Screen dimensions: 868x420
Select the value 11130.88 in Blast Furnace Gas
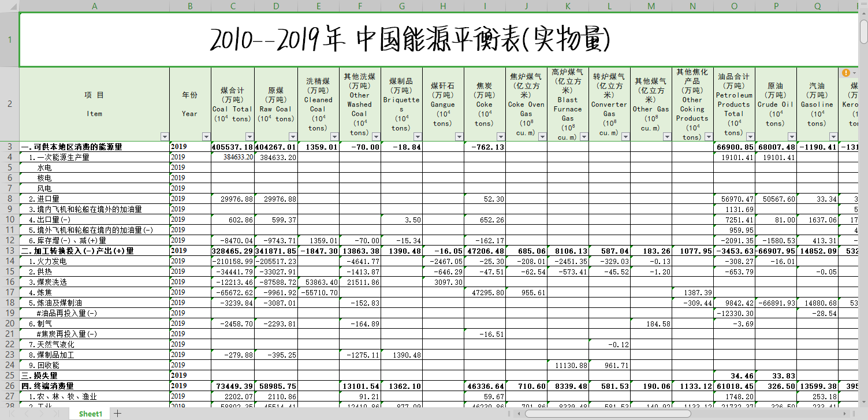(x=568, y=365)
